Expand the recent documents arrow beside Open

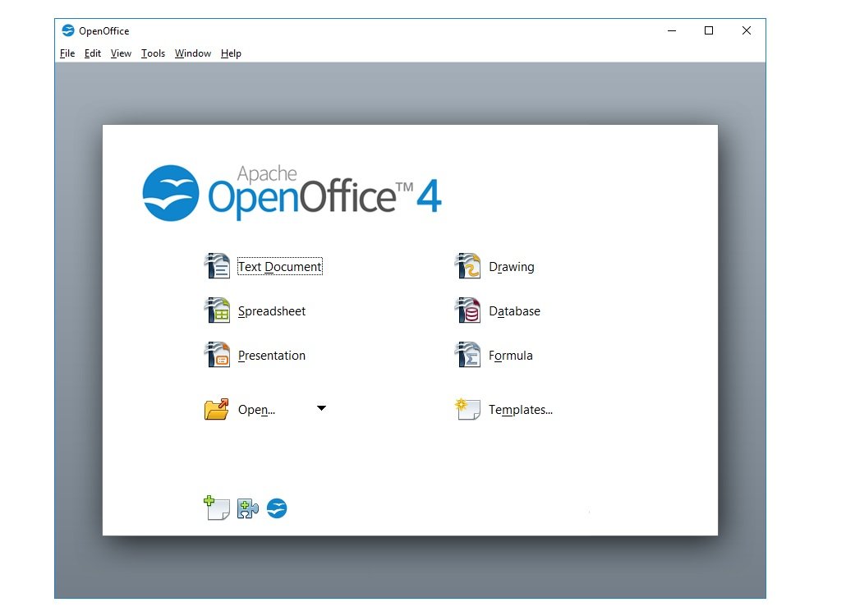click(321, 408)
